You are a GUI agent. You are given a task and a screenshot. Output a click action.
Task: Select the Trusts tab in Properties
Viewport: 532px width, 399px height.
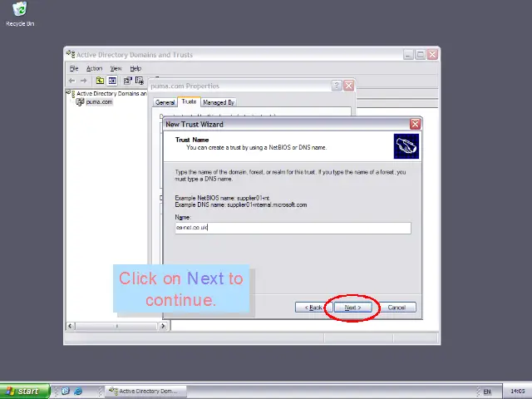[189, 101]
